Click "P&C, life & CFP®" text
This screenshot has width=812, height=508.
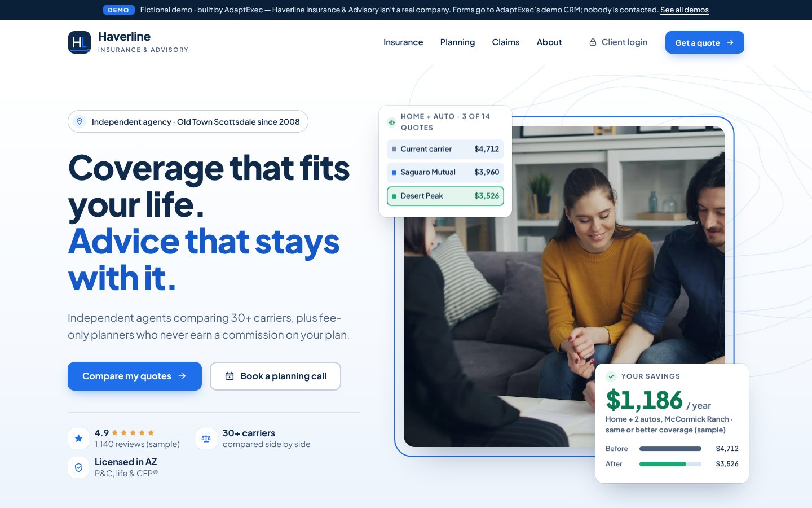point(126,473)
